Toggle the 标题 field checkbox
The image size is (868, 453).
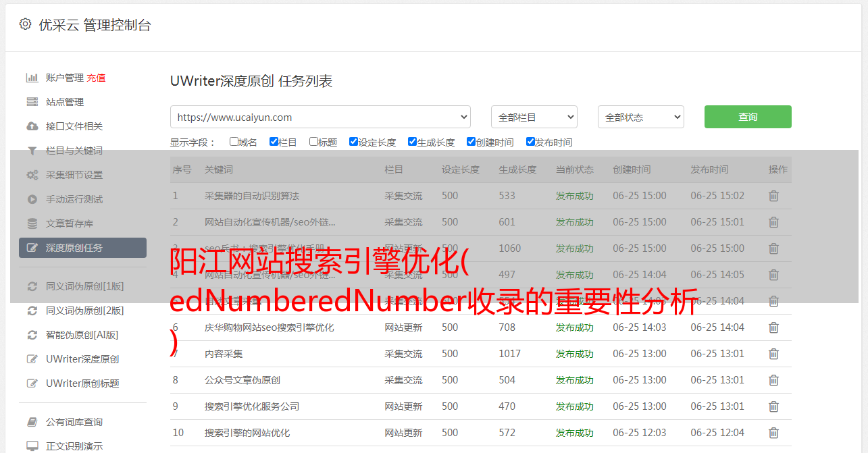(x=313, y=142)
